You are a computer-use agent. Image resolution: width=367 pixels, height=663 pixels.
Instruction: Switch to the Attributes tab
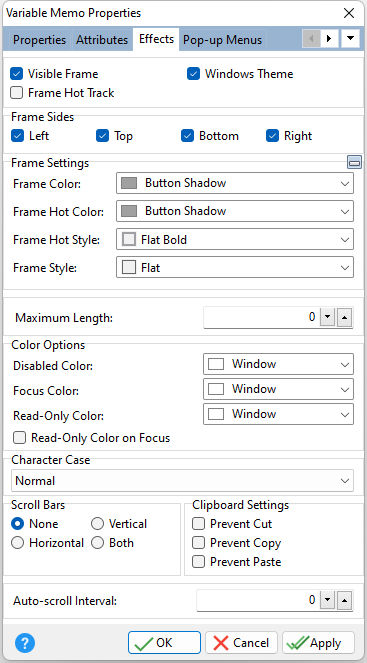tap(102, 40)
